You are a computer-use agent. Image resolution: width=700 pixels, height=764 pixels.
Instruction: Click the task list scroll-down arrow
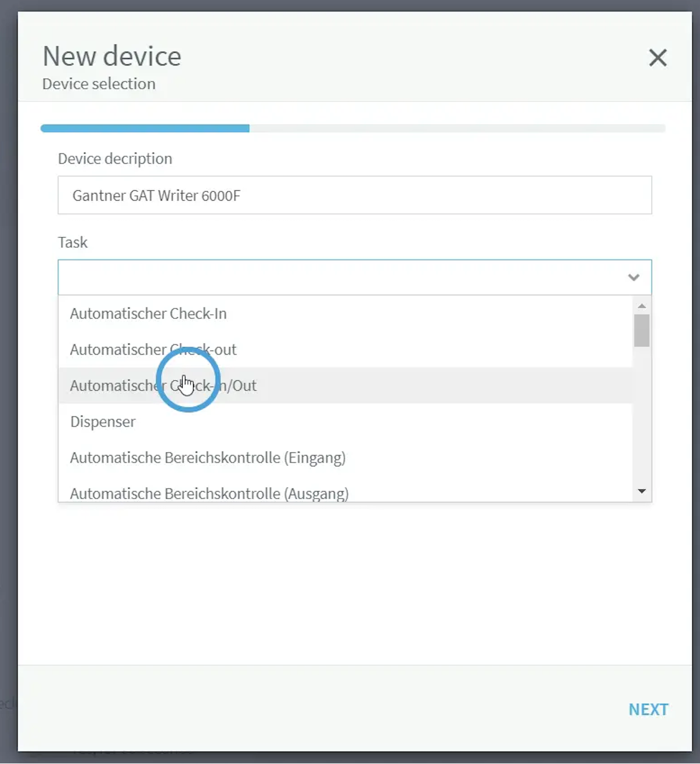[642, 491]
